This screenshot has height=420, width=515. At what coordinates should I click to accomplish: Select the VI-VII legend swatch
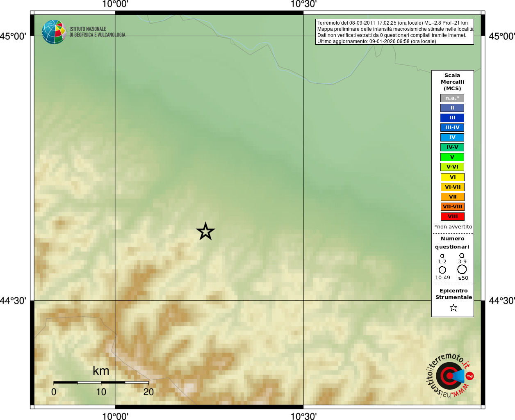[452, 187]
